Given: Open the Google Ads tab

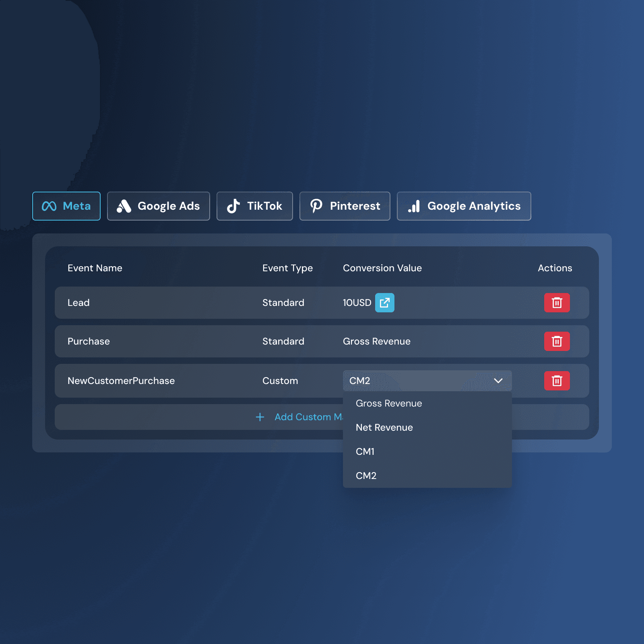Looking at the screenshot, I should tap(159, 206).
